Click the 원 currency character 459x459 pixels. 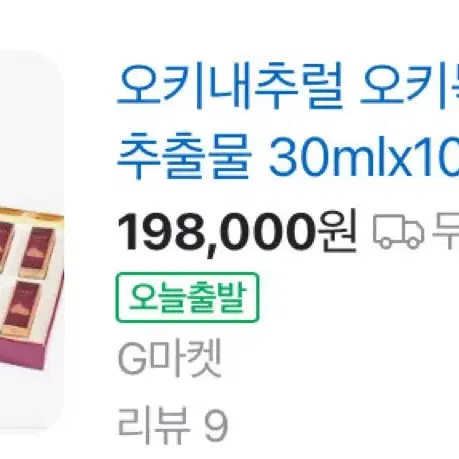pos(337,232)
